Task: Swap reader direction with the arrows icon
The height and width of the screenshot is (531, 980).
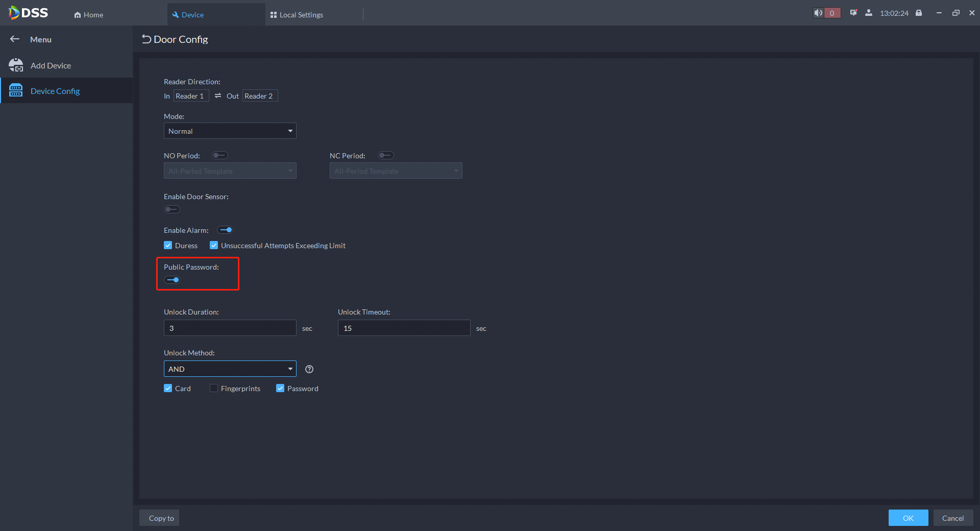Action: 218,96
